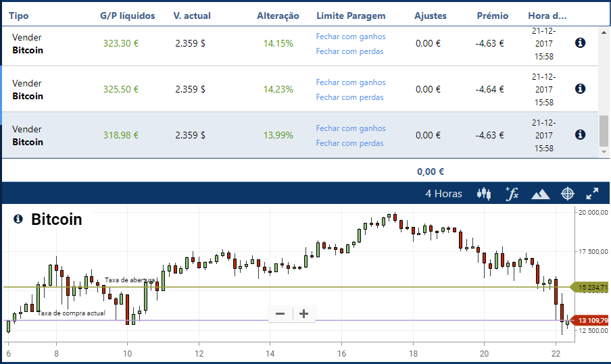Open info for the 323,30 € position

point(580,43)
